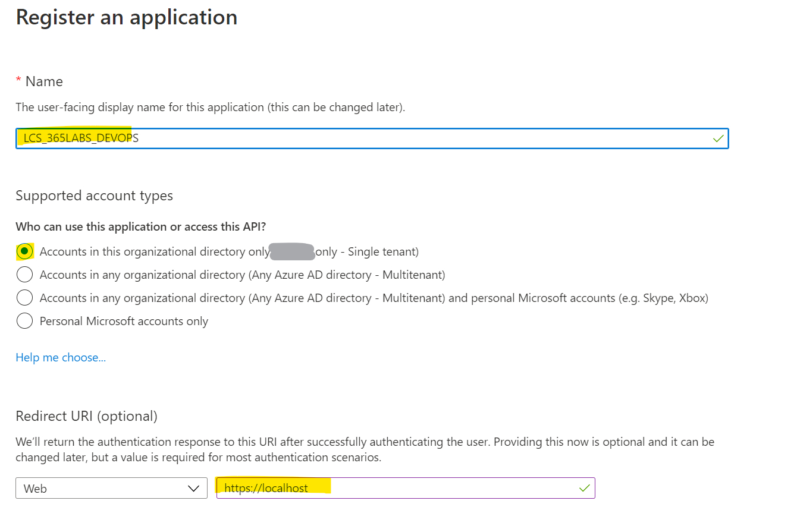794x532 pixels.
Task: Click into the application Name text field
Action: point(416,138)
